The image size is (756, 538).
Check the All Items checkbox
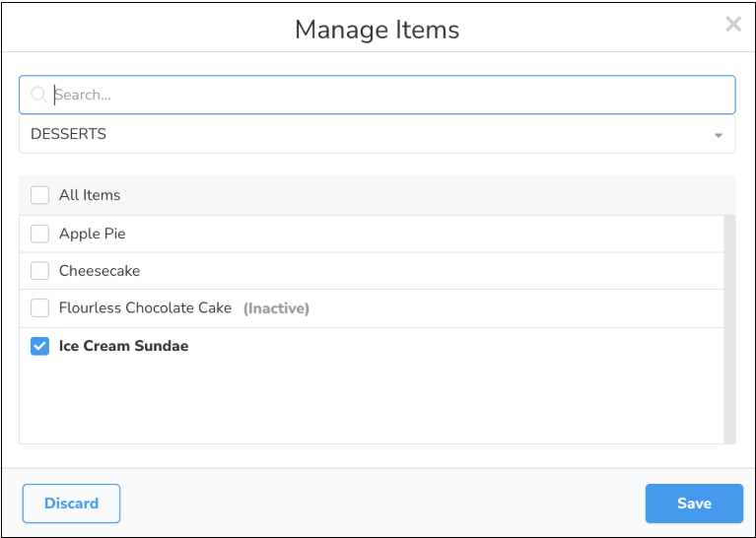(x=39, y=195)
